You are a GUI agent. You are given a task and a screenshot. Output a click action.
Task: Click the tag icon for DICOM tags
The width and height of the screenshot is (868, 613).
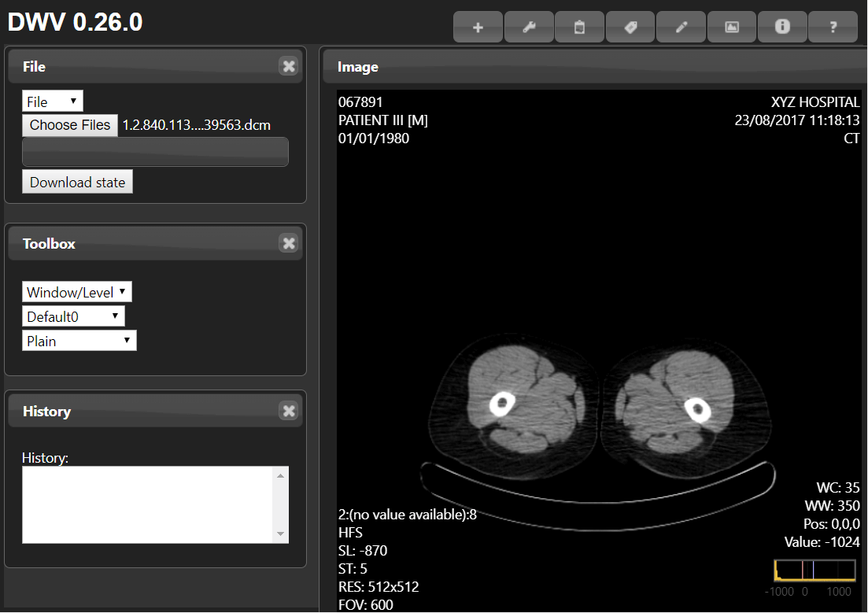pos(630,27)
